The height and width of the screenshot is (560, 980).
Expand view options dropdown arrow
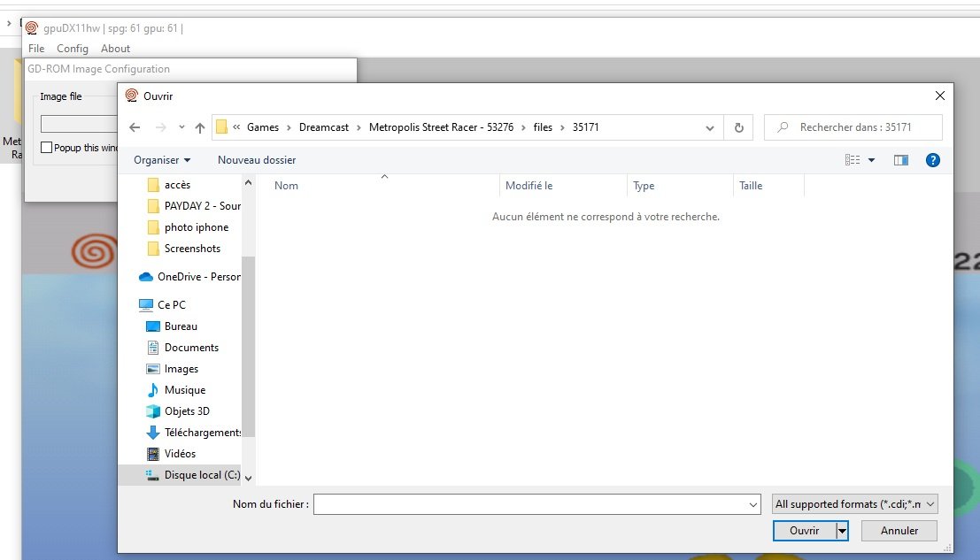(871, 160)
